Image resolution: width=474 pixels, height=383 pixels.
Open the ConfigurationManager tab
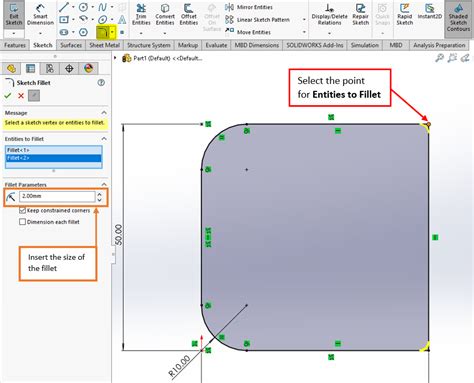coord(50,69)
